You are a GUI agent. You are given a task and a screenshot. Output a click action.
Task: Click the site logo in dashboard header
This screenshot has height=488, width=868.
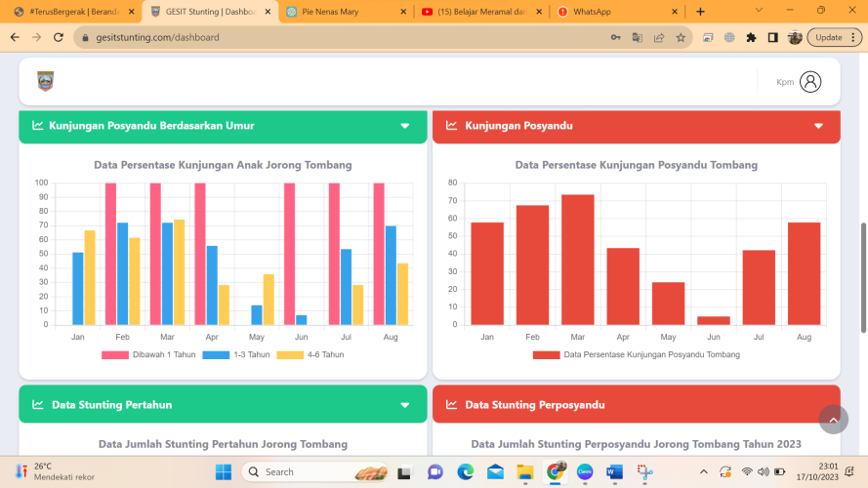[x=45, y=81]
